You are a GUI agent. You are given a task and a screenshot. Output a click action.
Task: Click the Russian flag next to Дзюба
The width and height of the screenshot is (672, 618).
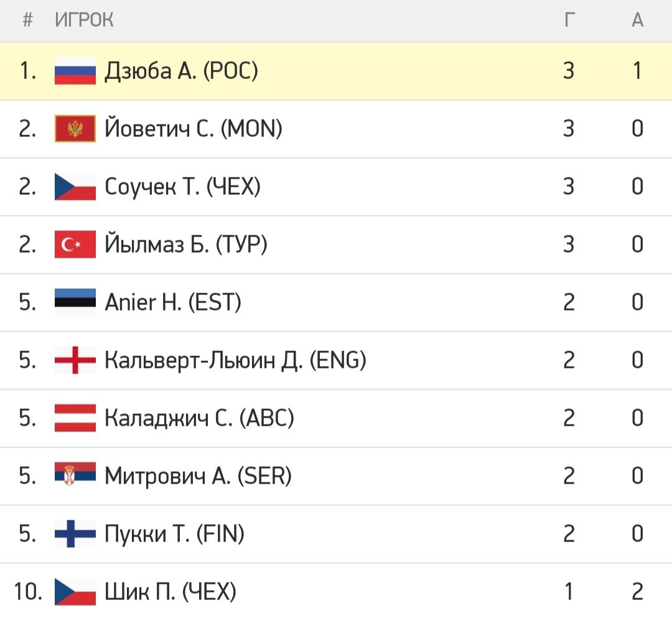pyautogui.click(x=75, y=71)
